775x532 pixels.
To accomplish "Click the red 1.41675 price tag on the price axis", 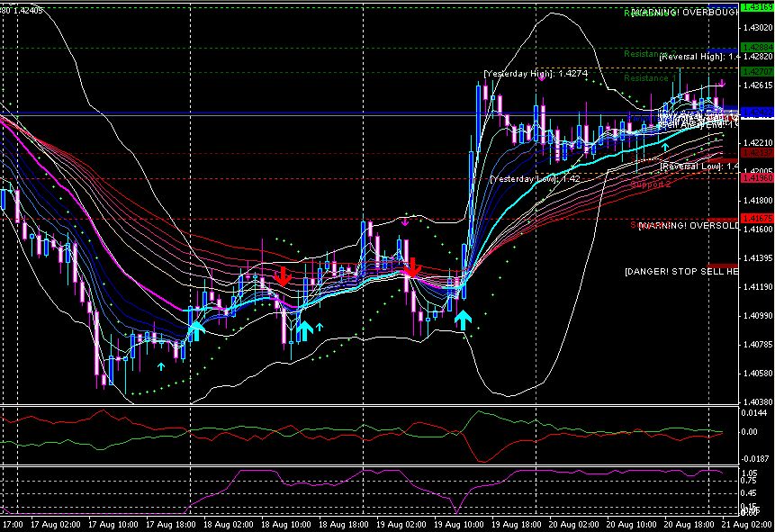I will tap(755, 218).
